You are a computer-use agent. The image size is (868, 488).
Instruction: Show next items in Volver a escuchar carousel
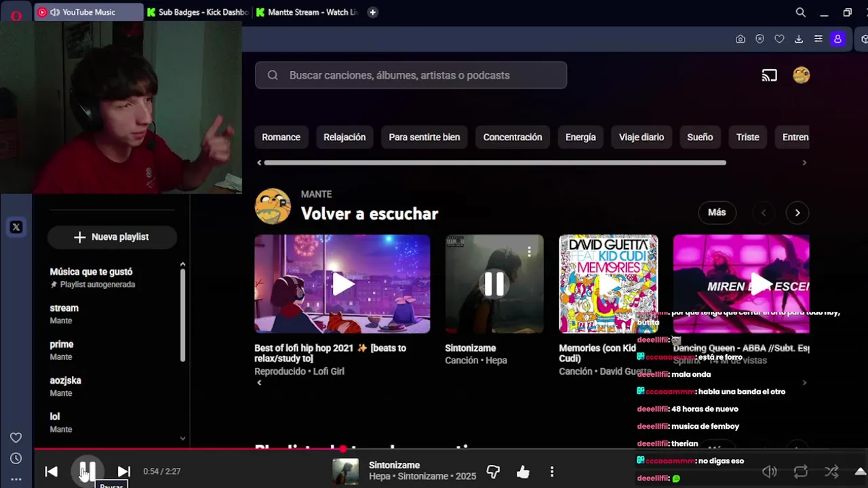[797, 213]
